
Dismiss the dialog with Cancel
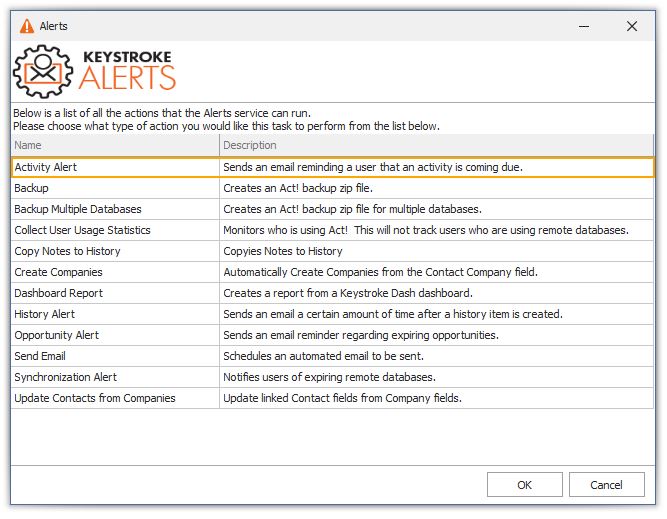coord(607,485)
